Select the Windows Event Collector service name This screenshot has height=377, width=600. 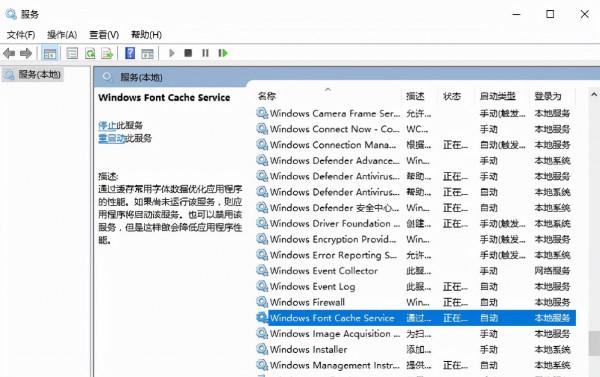tap(324, 271)
